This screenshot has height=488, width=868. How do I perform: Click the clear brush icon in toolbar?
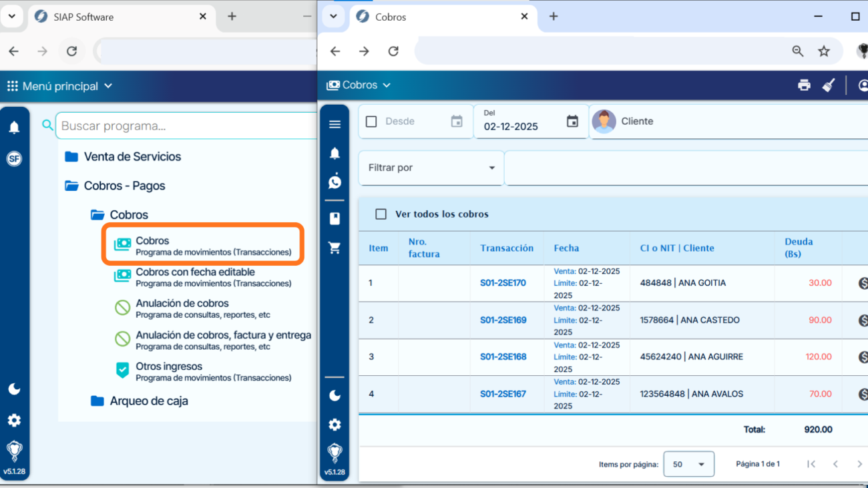[x=829, y=85]
